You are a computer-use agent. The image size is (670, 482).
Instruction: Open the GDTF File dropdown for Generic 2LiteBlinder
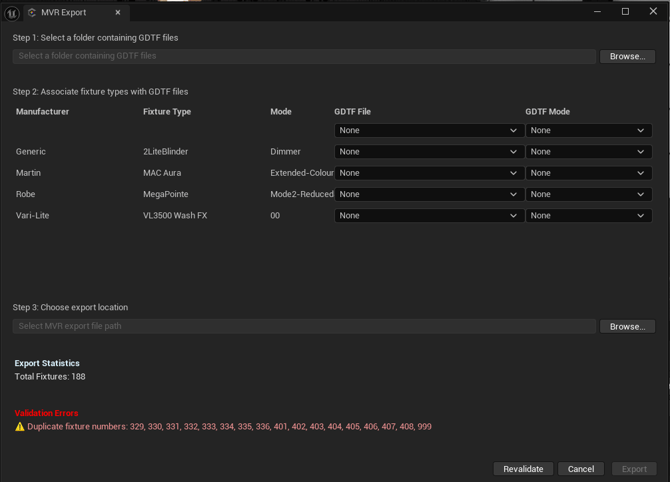point(429,152)
